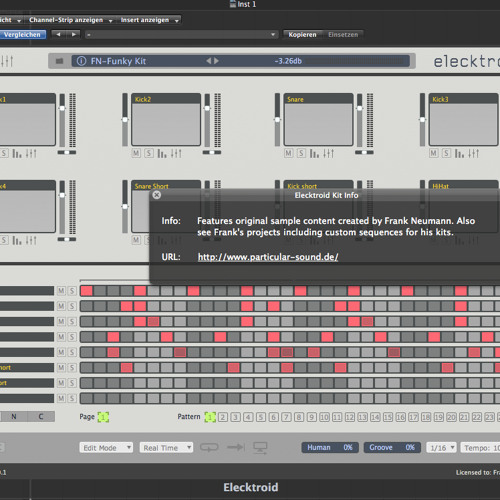Select pattern 17
The image size is (500, 500).
(x=413, y=417)
